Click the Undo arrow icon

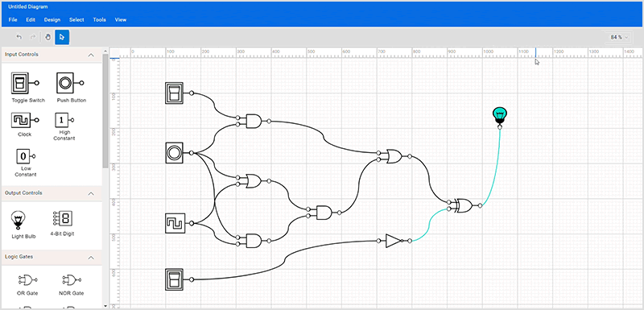point(19,37)
